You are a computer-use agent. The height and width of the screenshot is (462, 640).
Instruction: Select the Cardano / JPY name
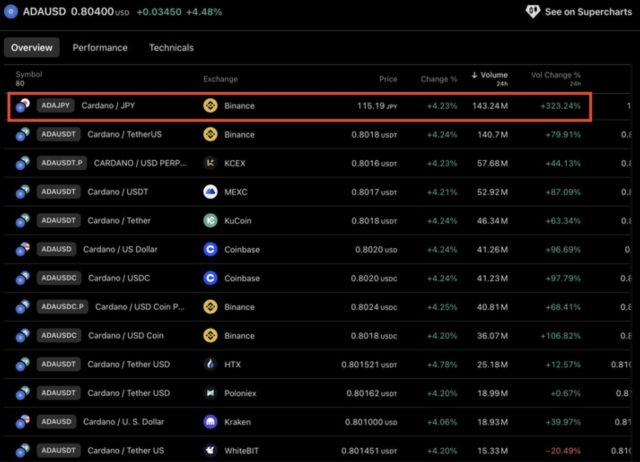108,106
